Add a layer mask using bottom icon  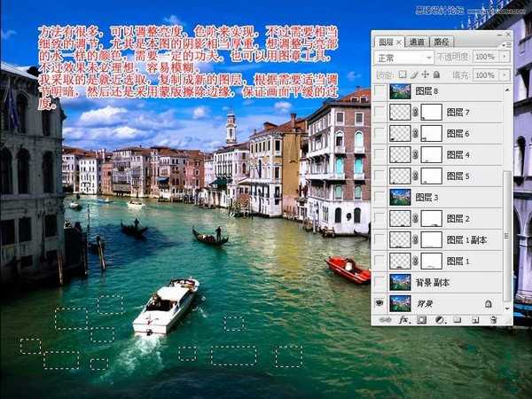tap(422, 319)
